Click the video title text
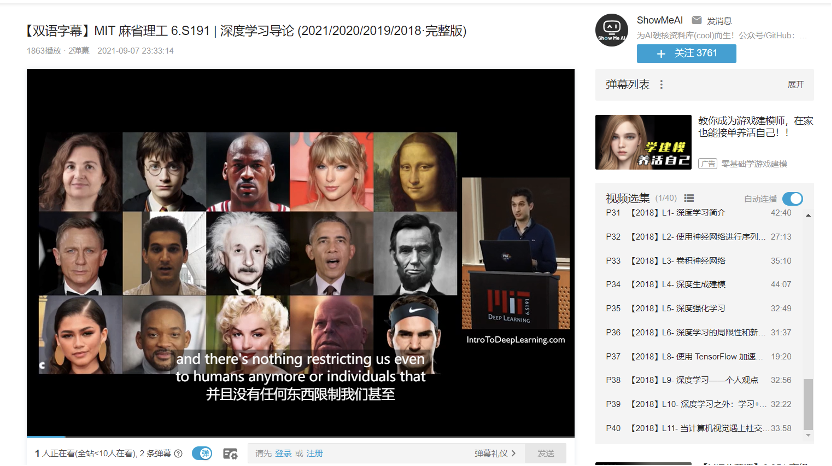 pos(246,31)
